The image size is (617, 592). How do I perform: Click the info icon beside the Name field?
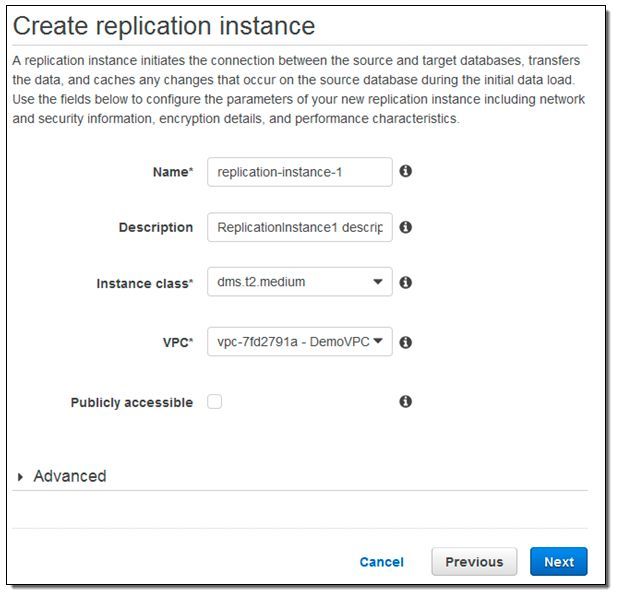(x=406, y=171)
